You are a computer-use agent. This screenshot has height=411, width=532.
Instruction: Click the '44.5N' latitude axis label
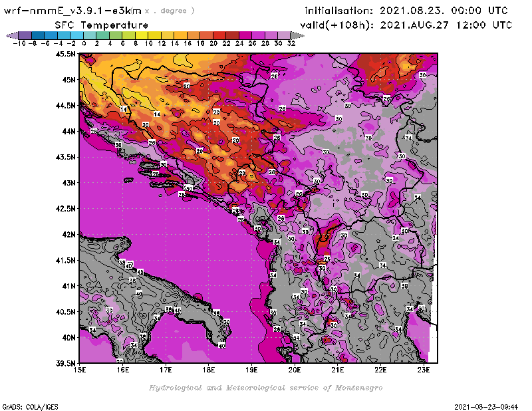coord(65,106)
